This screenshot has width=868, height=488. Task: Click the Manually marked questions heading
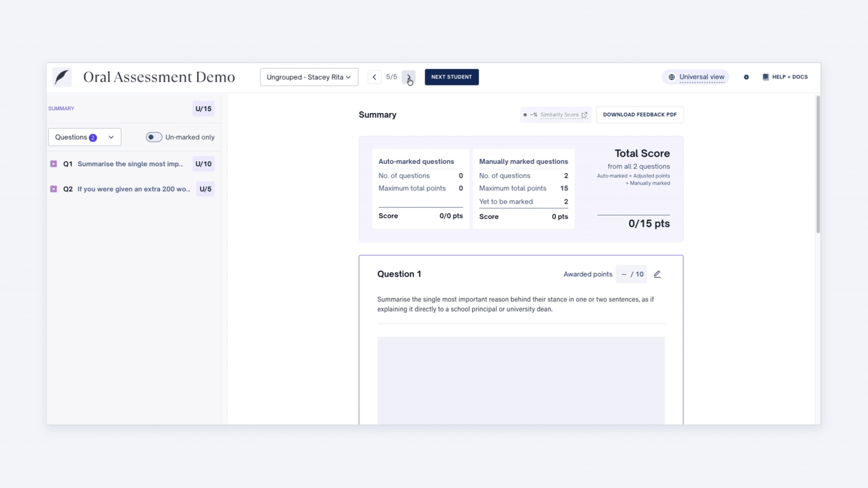tap(524, 162)
